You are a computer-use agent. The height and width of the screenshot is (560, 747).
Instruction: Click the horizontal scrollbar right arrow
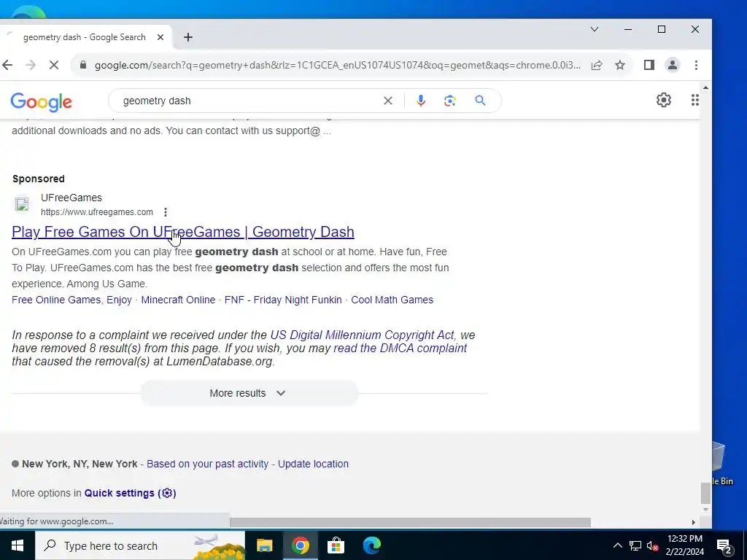click(x=694, y=522)
